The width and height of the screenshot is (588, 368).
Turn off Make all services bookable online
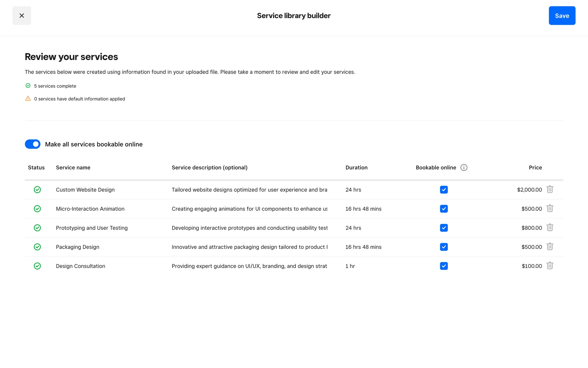click(33, 144)
